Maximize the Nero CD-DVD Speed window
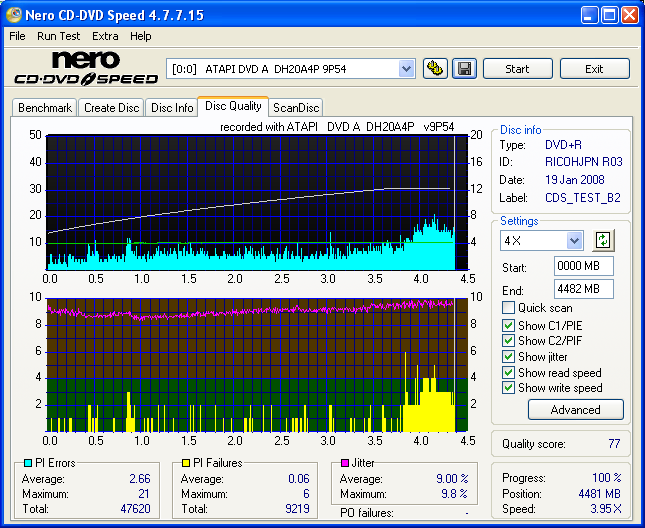 [x=610, y=15]
